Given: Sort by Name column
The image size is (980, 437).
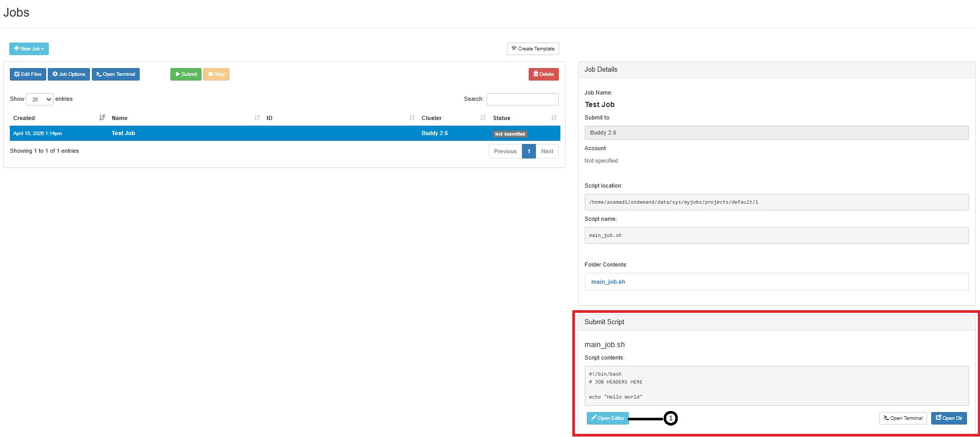Looking at the screenshot, I should [185, 118].
